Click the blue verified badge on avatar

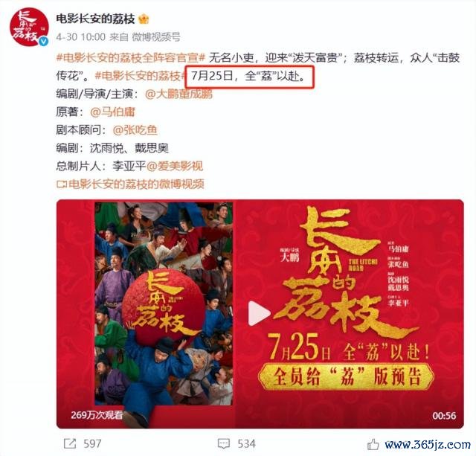[x=44, y=42]
